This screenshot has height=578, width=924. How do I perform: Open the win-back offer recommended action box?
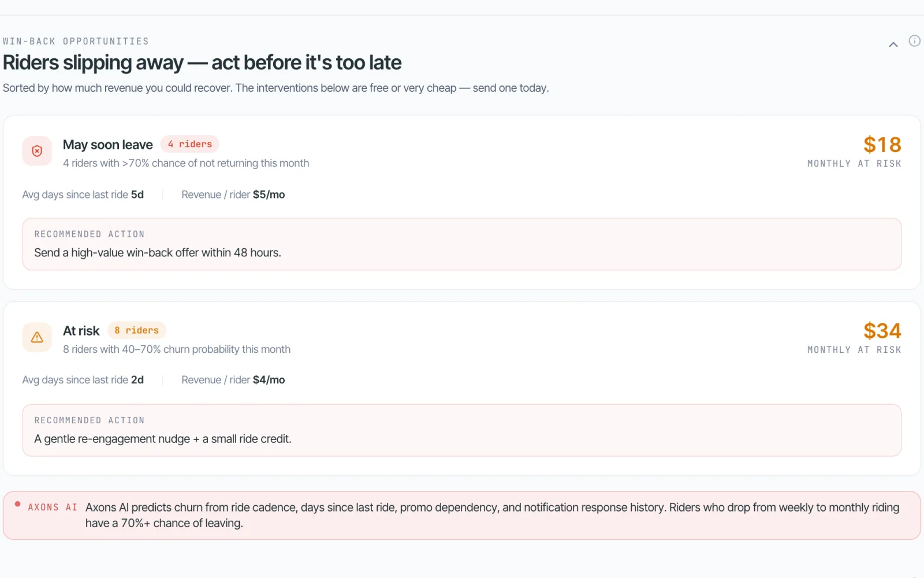(x=462, y=244)
